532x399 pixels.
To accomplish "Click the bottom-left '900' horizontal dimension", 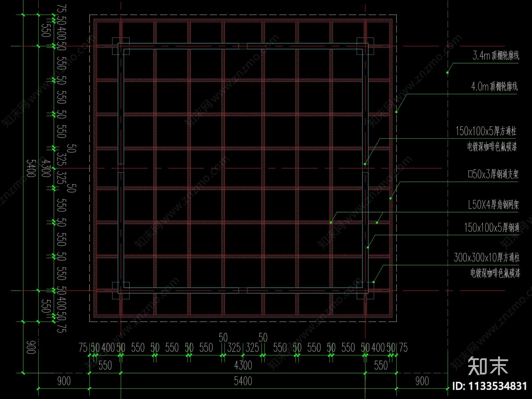I will [x=64, y=381].
